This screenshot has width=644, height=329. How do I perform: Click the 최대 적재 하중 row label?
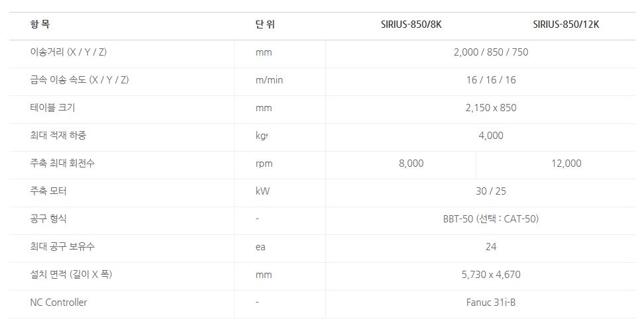tap(58, 136)
